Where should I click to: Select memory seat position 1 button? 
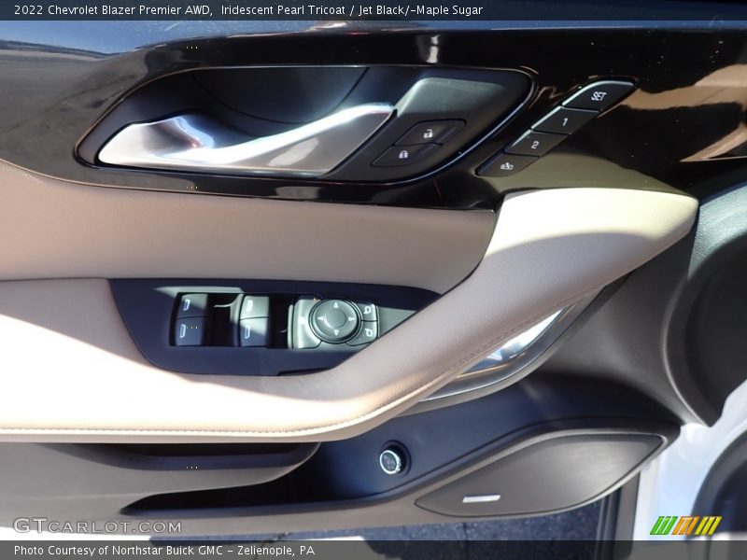565,121
